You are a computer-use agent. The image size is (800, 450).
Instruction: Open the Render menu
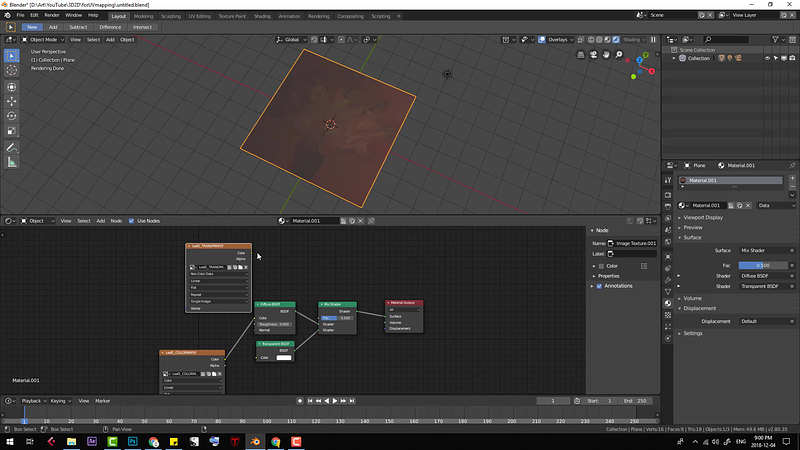[x=52, y=15]
